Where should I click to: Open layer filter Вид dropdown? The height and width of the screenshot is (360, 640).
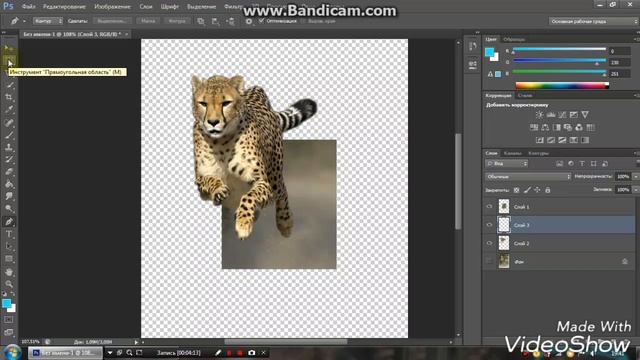pos(507,164)
